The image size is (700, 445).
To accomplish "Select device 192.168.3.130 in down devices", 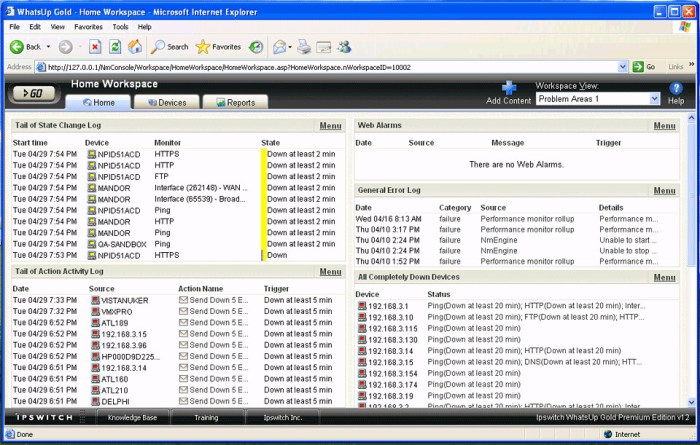I will [x=393, y=340].
